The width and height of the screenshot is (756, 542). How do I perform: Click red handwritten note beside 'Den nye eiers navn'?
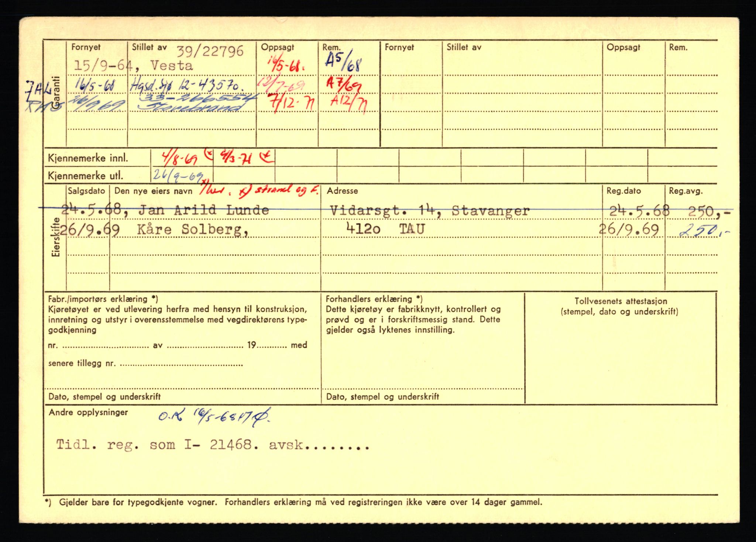(259, 190)
